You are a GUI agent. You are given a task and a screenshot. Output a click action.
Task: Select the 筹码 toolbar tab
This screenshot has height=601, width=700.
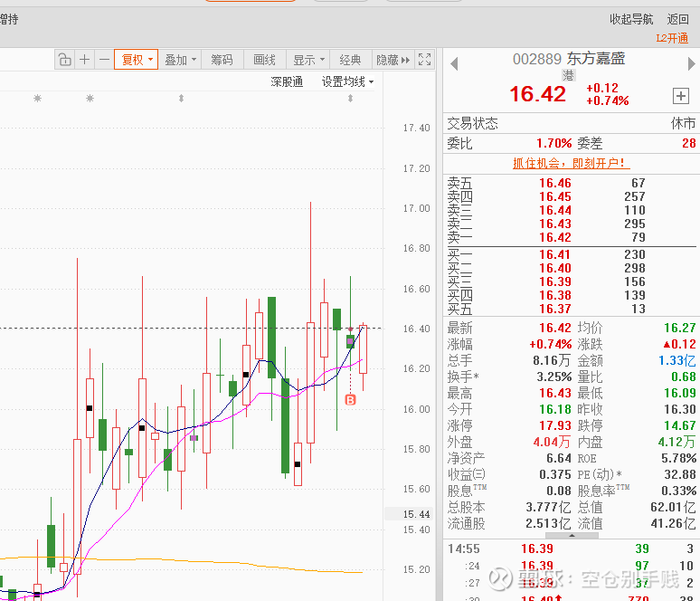(x=222, y=60)
